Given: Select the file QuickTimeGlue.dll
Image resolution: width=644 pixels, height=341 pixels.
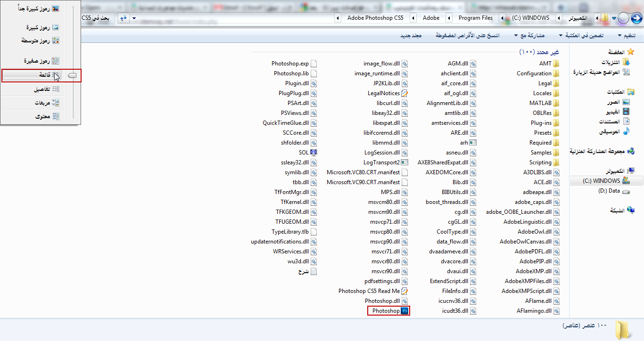Looking at the screenshot, I should point(289,123).
